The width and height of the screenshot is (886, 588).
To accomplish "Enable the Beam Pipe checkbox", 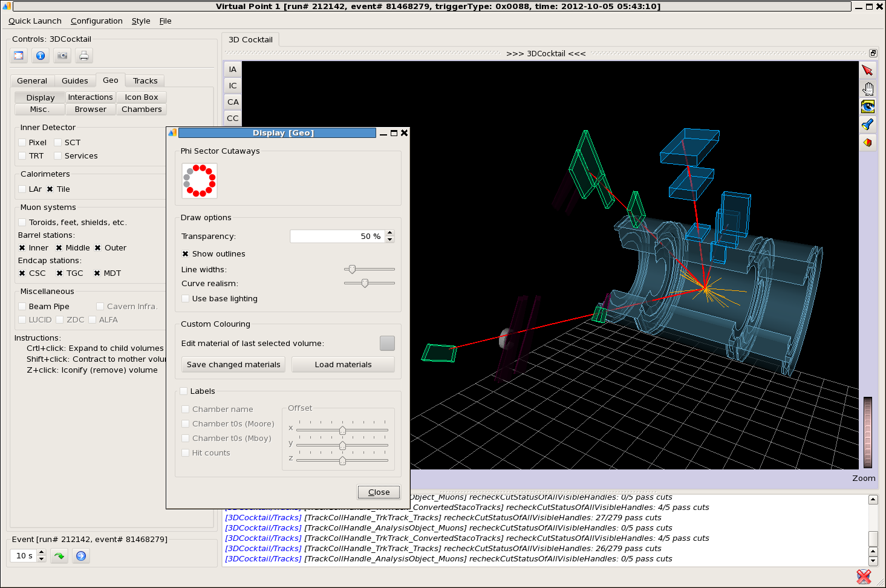I will pos(22,307).
